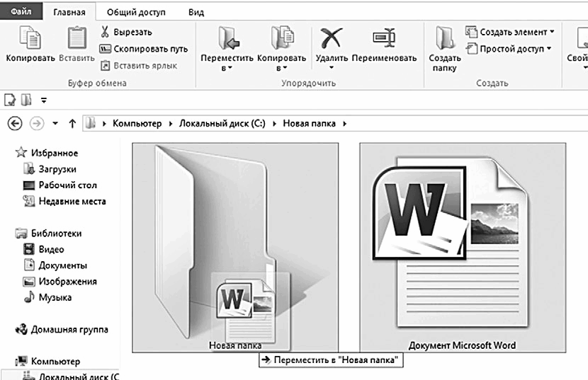The height and width of the screenshot is (380, 588).
Task: Click the back arrow navigation button
Action: tap(15, 123)
